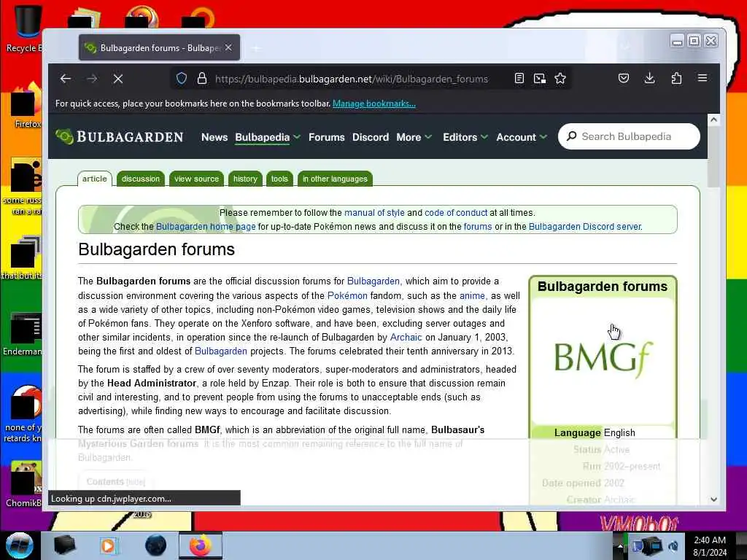Switch to the discussion tab
The width and height of the screenshot is (747, 560).
click(141, 179)
